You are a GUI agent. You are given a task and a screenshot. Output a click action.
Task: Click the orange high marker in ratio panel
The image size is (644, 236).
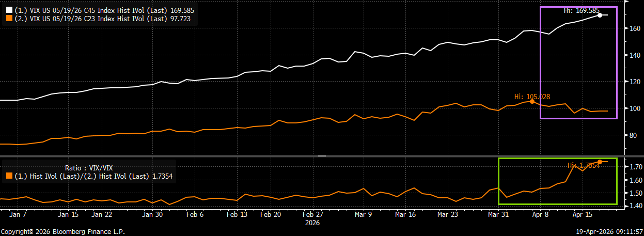(600, 162)
